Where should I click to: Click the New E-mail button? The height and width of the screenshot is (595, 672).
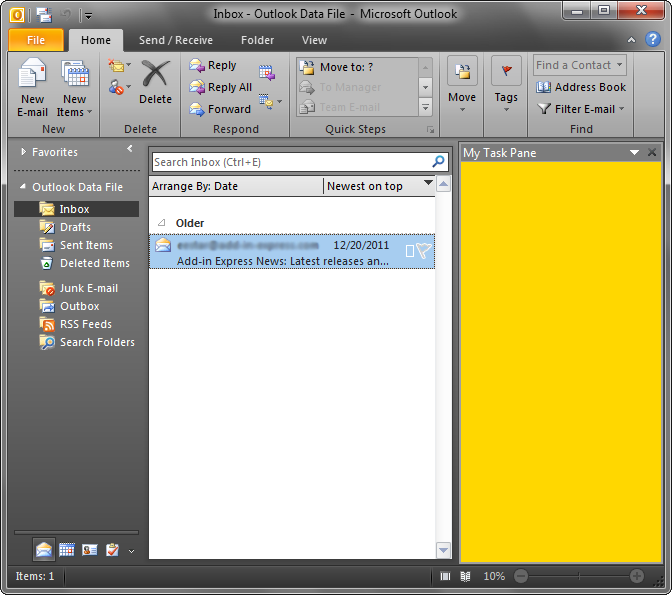pyautogui.click(x=32, y=88)
